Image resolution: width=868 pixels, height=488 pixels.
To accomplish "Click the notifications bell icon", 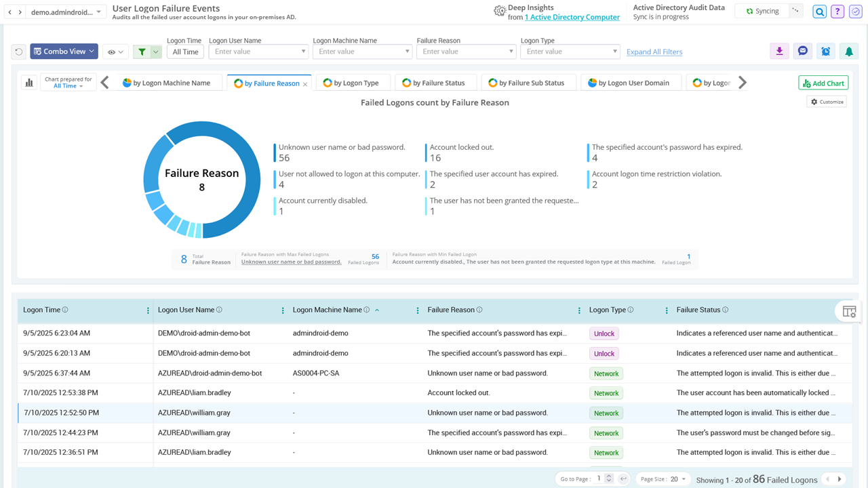I will [x=850, y=51].
